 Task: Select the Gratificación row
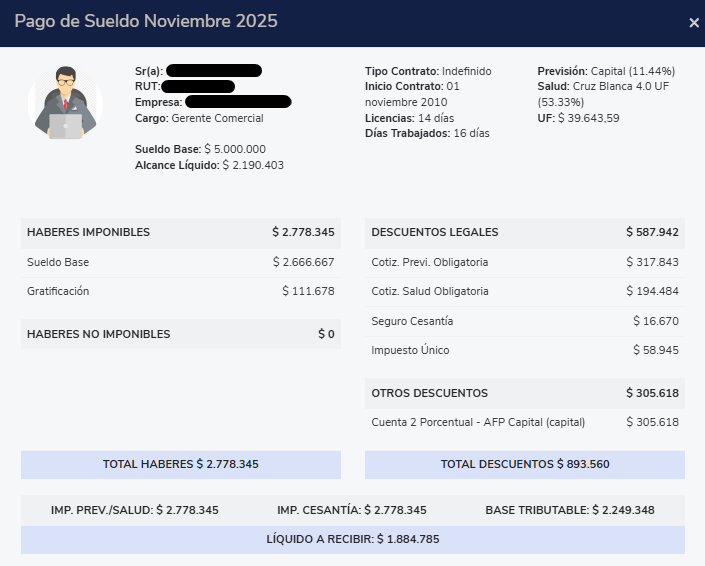tap(180, 291)
